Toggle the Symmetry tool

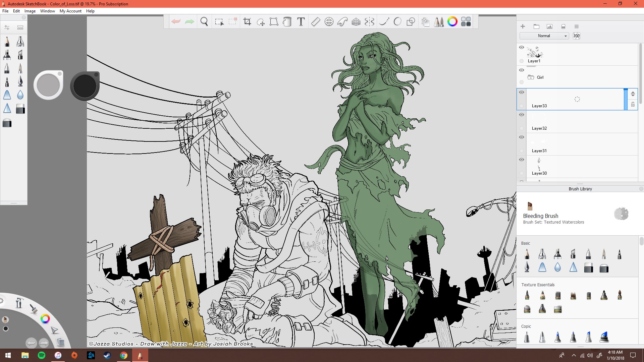coord(369,22)
